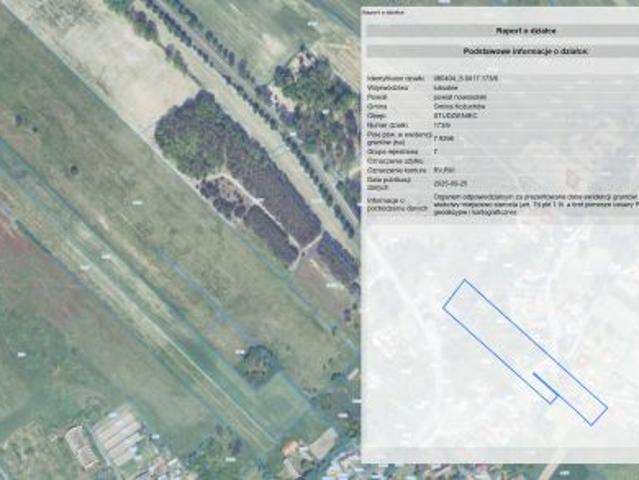639x480 pixels.
Task: Click the blue parcel outline in report preview
Action: pyautogui.click(x=525, y=352)
